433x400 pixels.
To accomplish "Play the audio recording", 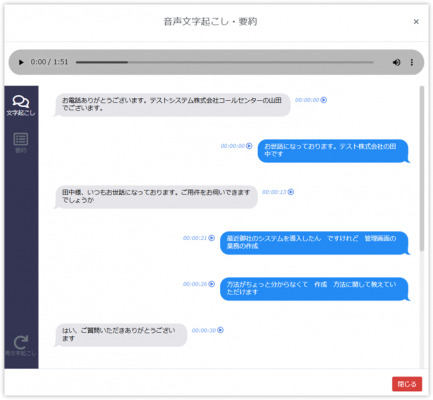I will tap(21, 62).
